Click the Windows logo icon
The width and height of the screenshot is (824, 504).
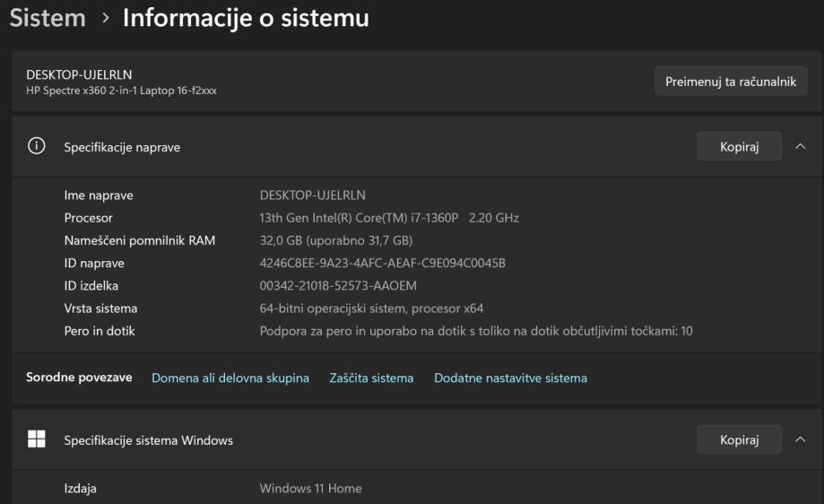(37, 439)
